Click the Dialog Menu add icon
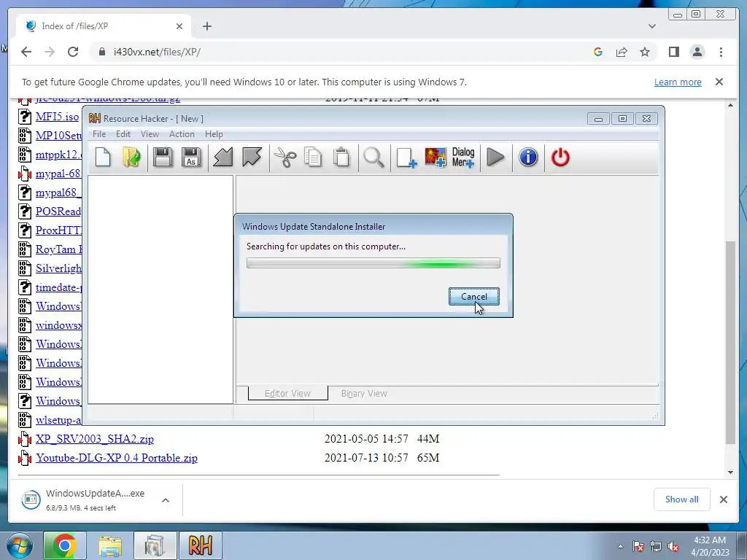The image size is (747, 560). pos(463,157)
